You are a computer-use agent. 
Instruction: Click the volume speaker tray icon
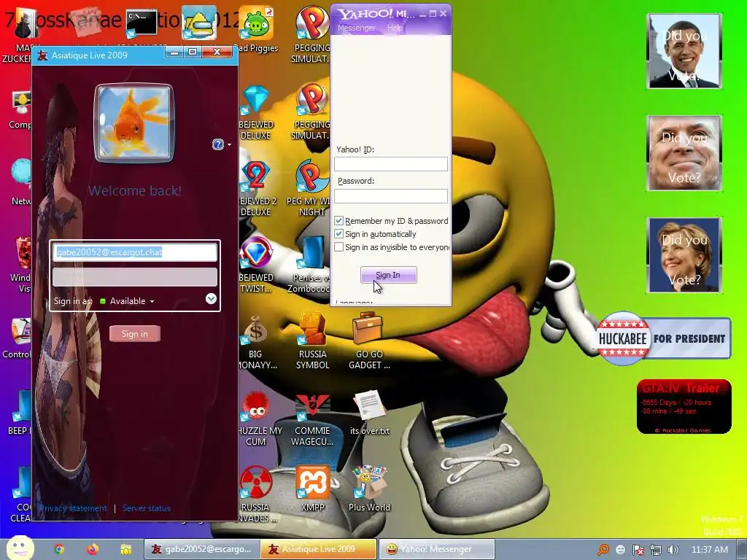pyautogui.click(x=673, y=550)
